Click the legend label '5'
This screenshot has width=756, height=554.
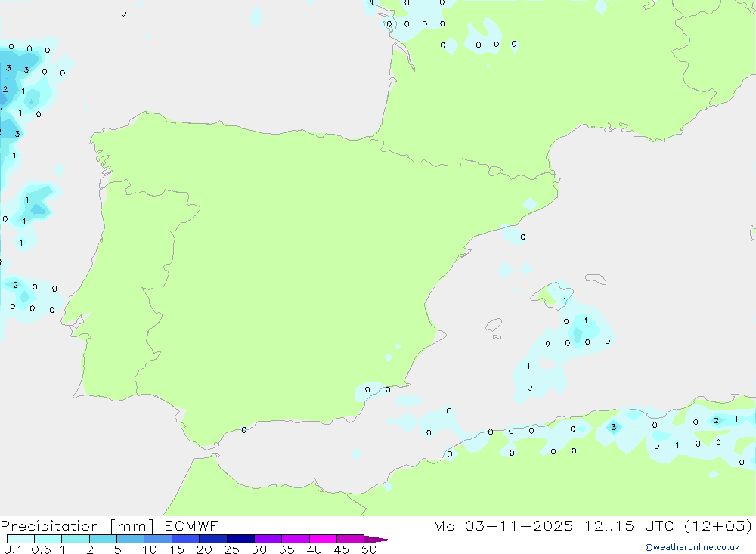(x=117, y=549)
